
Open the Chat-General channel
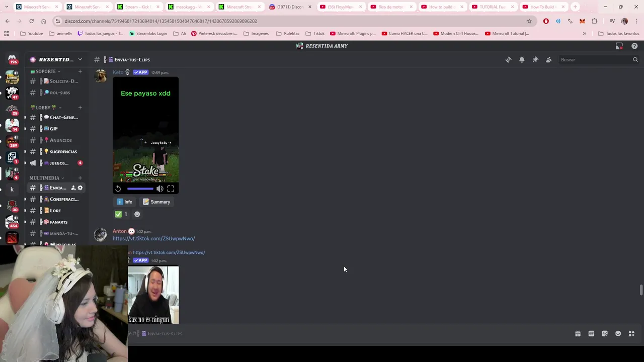[x=55, y=117]
